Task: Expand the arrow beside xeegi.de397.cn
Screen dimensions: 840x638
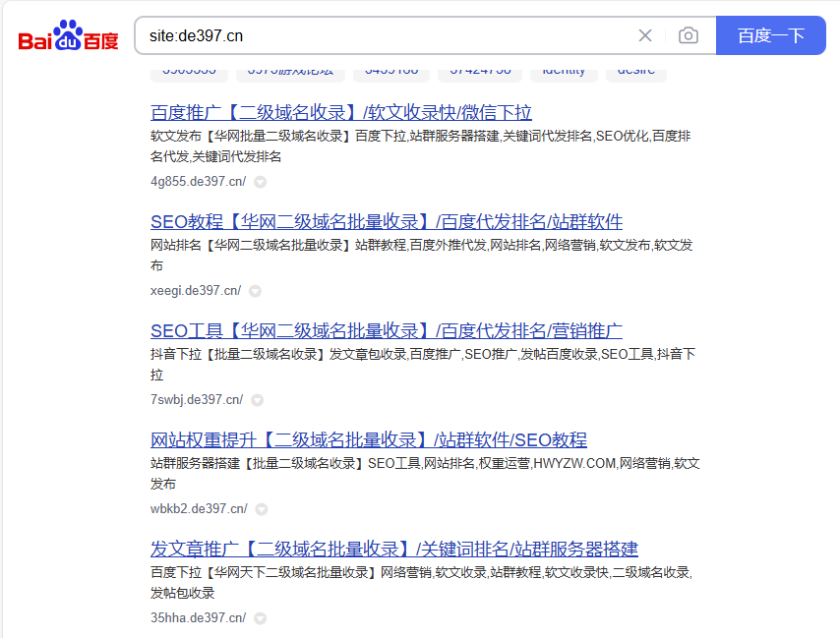Action: [x=255, y=291]
